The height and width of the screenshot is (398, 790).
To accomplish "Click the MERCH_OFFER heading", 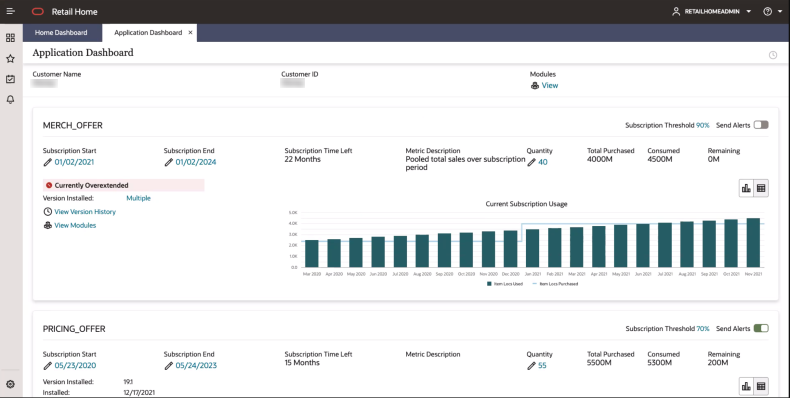I will (73, 125).
